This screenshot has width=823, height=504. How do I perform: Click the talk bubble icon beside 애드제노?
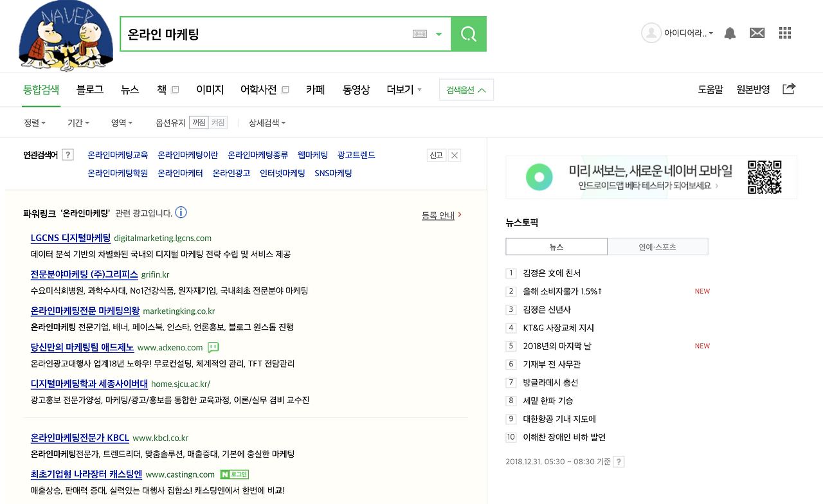coord(213,346)
